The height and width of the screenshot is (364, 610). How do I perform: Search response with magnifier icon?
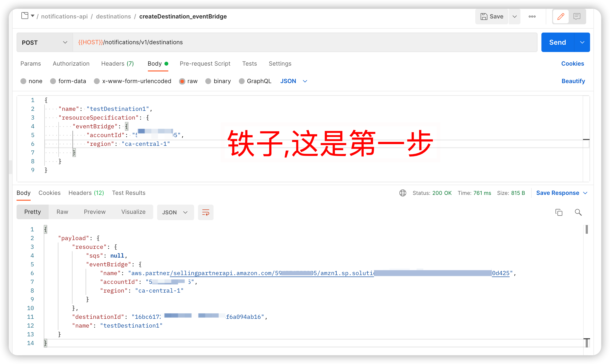(578, 212)
